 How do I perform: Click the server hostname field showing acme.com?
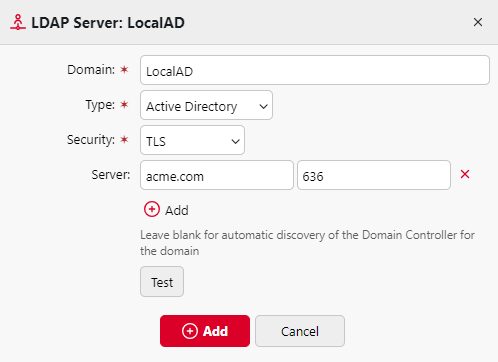pos(217,175)
